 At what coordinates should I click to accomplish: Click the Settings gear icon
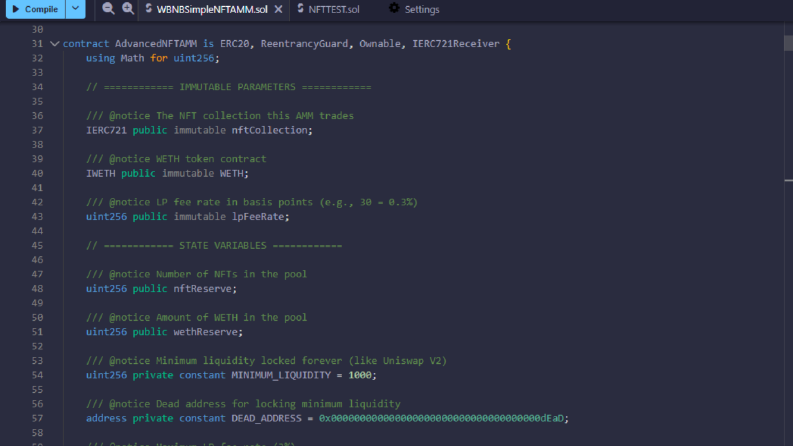394,8
